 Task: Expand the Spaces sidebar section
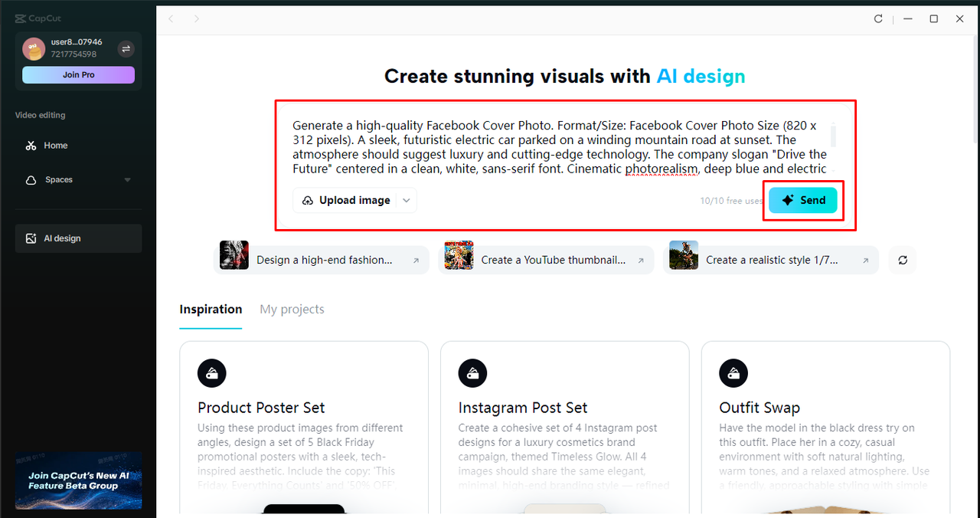(127, 180)
